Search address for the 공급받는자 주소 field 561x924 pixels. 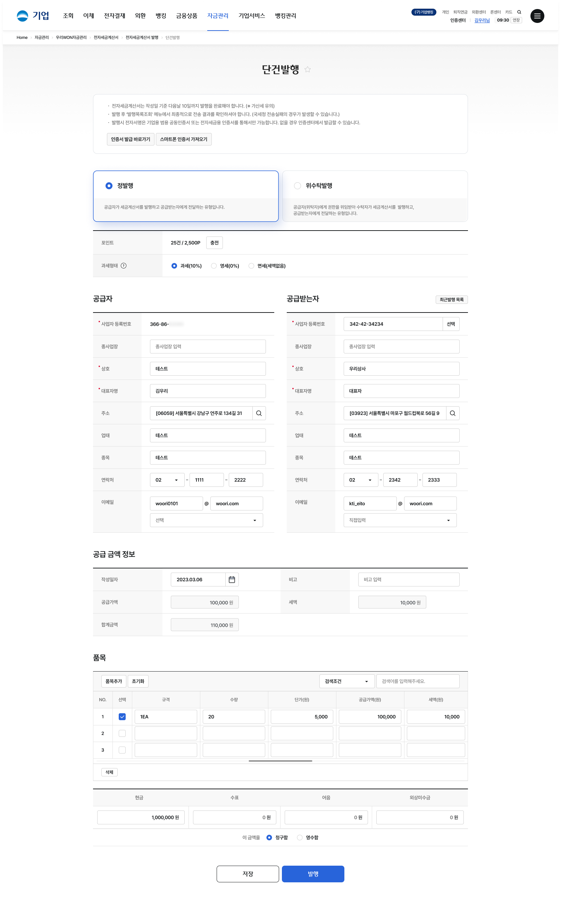point(453,413)
